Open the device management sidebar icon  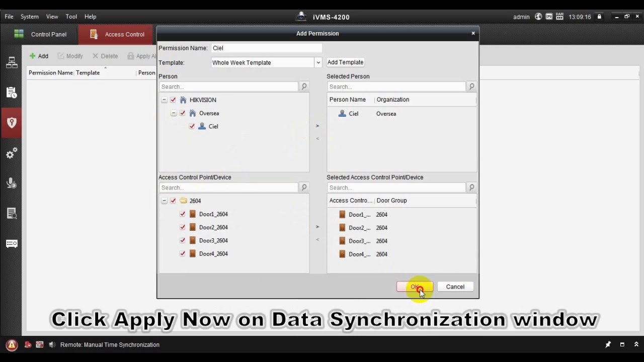click(x=12, y=63)
